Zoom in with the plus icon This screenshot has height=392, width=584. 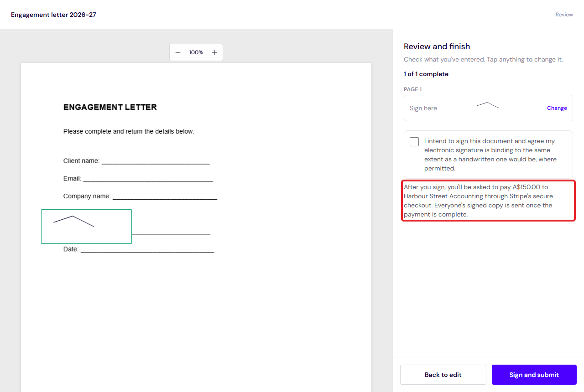pyautogui.click(x=214, y=52)
